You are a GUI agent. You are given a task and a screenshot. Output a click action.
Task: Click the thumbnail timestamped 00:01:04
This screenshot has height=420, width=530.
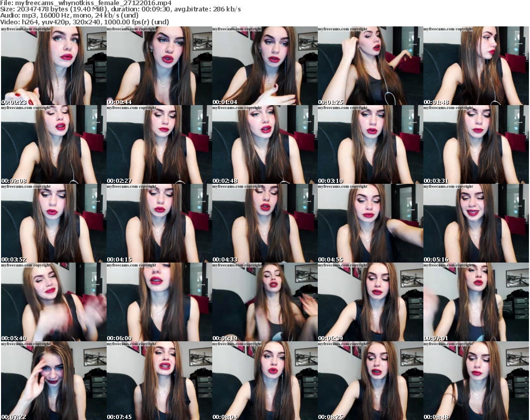tap(264, 66)
